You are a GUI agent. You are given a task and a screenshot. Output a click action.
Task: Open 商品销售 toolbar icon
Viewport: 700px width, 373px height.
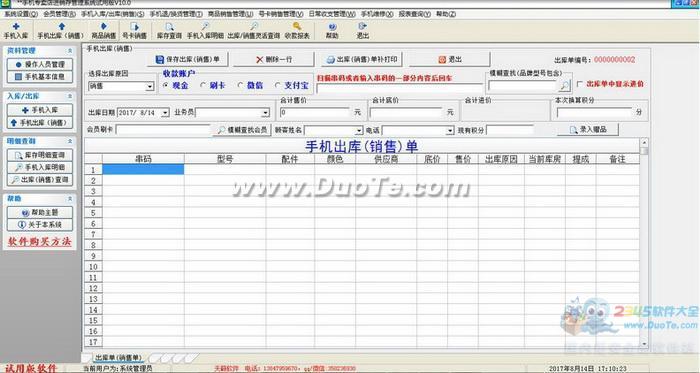click(x=104, y=30)
